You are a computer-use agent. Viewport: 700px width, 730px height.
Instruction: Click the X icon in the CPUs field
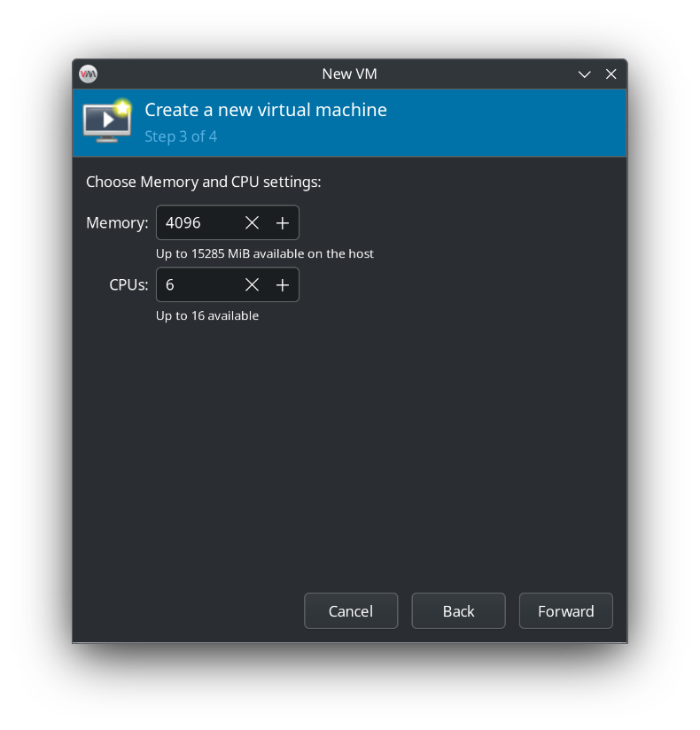(252, 285)
